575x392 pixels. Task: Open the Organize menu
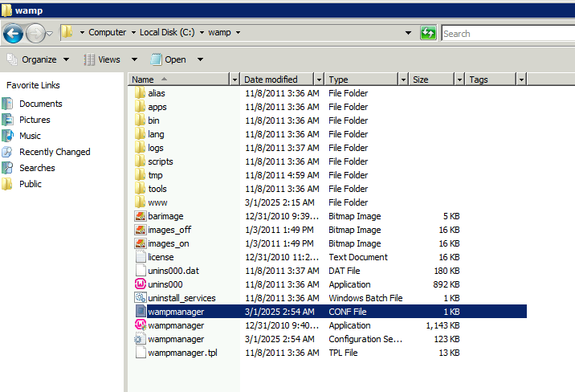pos(38,59)
